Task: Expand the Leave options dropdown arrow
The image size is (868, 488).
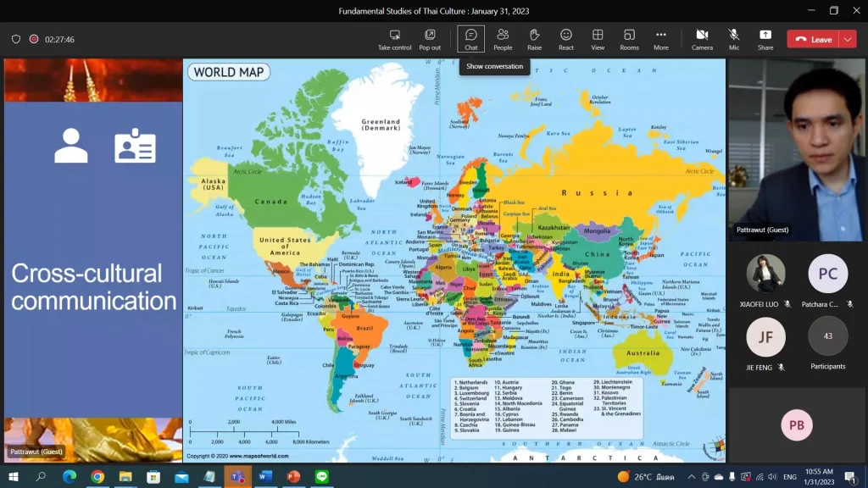Action: click(848, 39)
